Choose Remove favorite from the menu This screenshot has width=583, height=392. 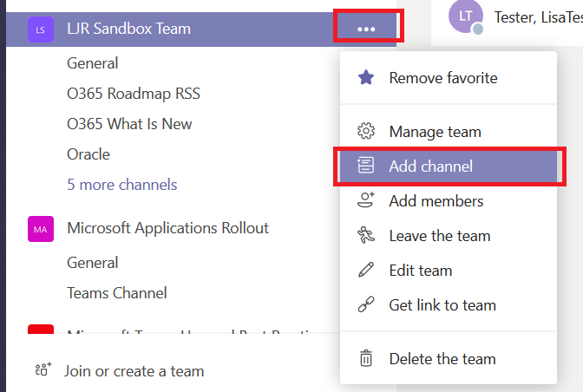pos(448,78)
